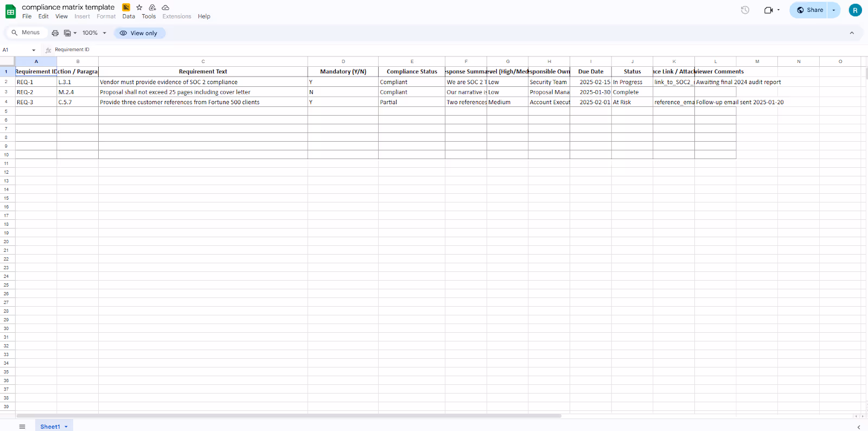Viewport: 868px width, 431px height.
Task: Select the Awaiting final 2024 audit report cell
Action: (715, 82)
